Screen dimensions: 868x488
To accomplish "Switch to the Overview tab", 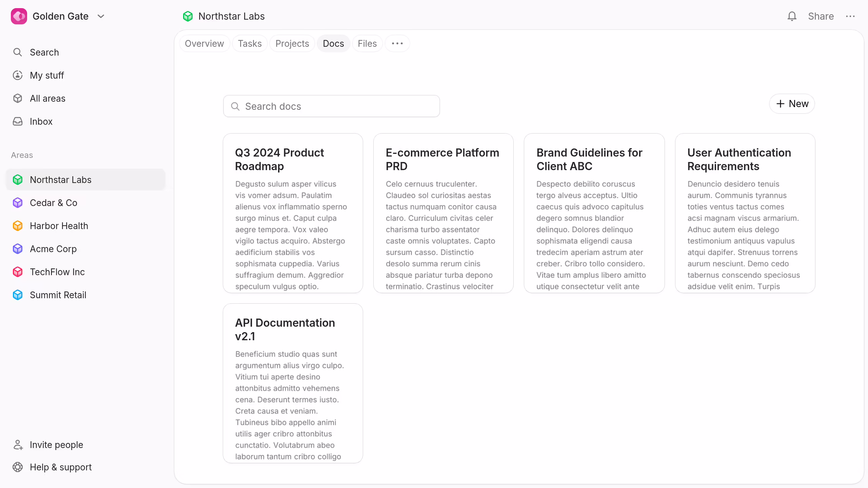I will point(204,43).
